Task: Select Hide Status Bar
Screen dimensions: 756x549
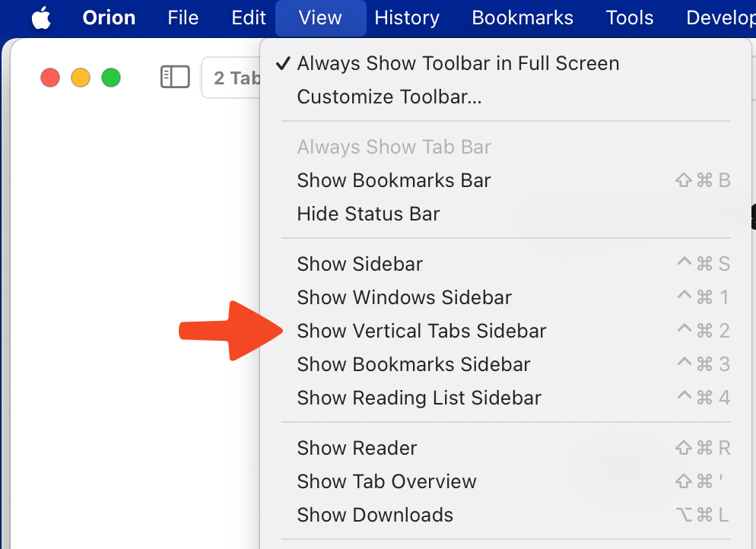Action: 506,214
